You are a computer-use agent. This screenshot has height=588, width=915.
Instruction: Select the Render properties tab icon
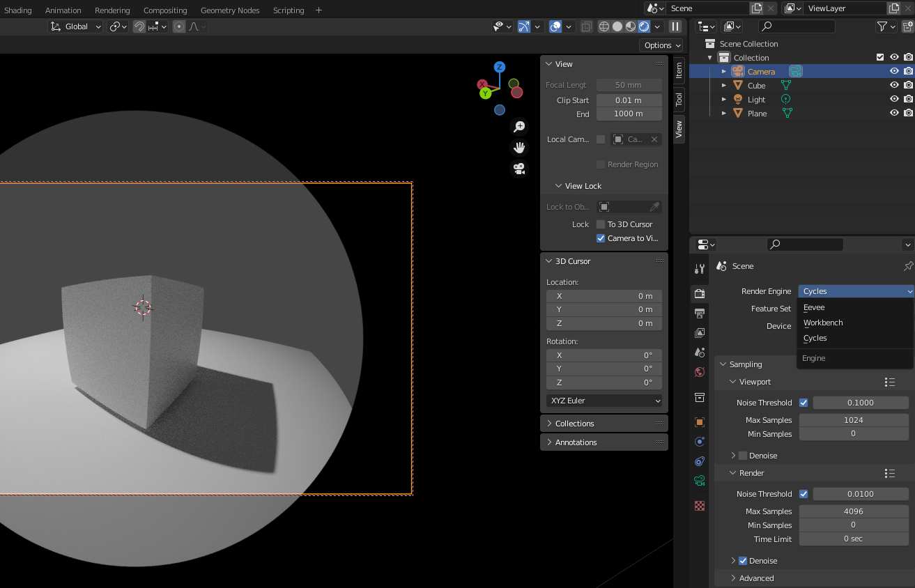click(700, 294)
